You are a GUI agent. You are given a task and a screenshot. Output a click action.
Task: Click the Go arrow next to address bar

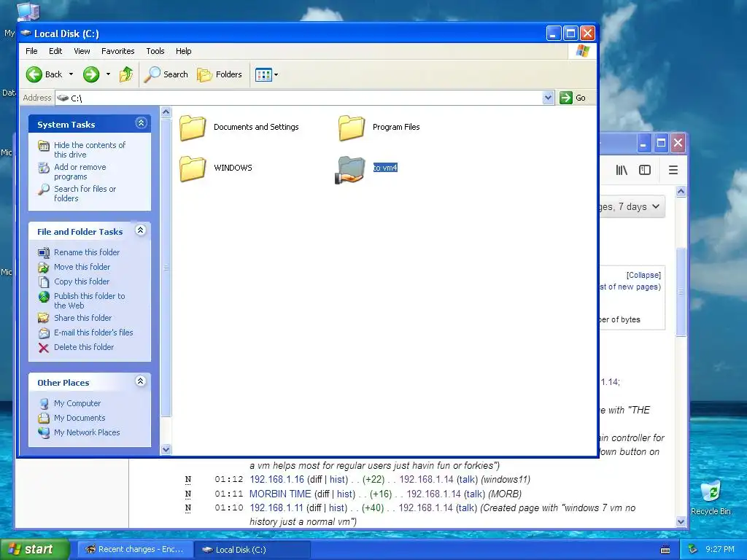(x=565, y=98)
